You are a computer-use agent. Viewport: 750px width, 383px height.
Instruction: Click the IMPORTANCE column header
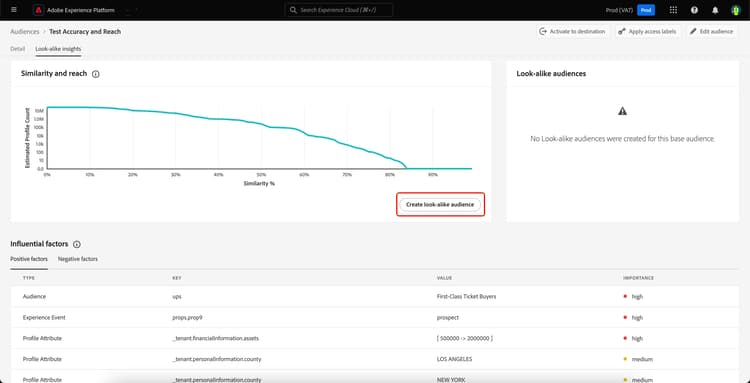tap(638, 278)
